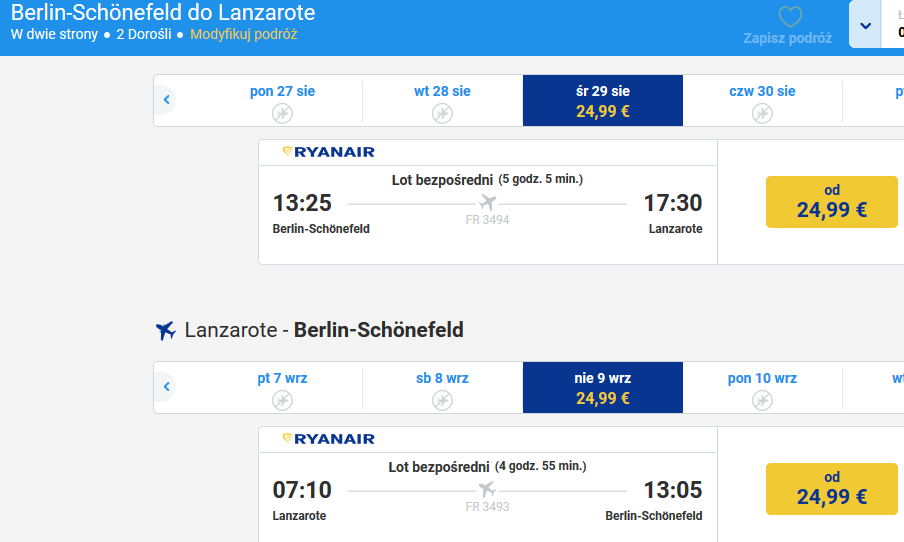The width and height of the screenshot is (904, 542).
Task: Show earlier outbound dates with left chevron
Action: pos(166,100)
